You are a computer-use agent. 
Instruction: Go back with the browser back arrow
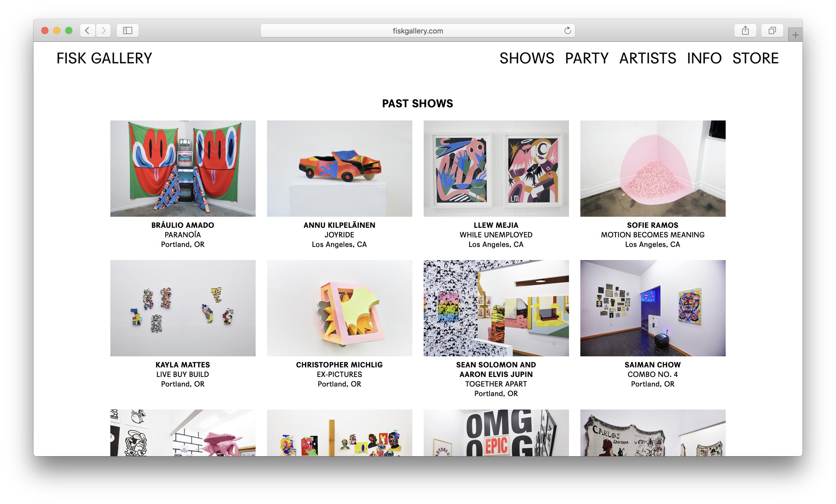pos(87,30)
